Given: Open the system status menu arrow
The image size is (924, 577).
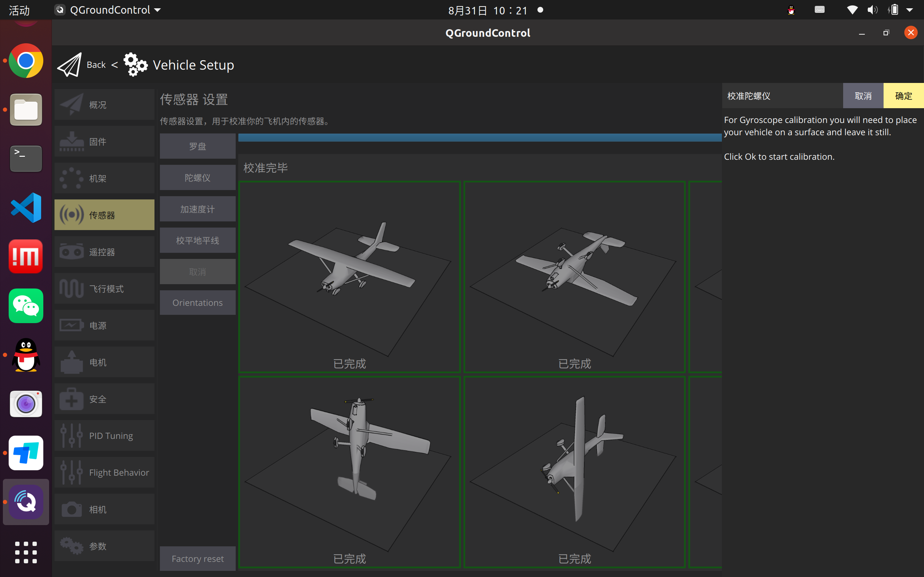Looking at the screenshot, I should [x=910, y=10].
